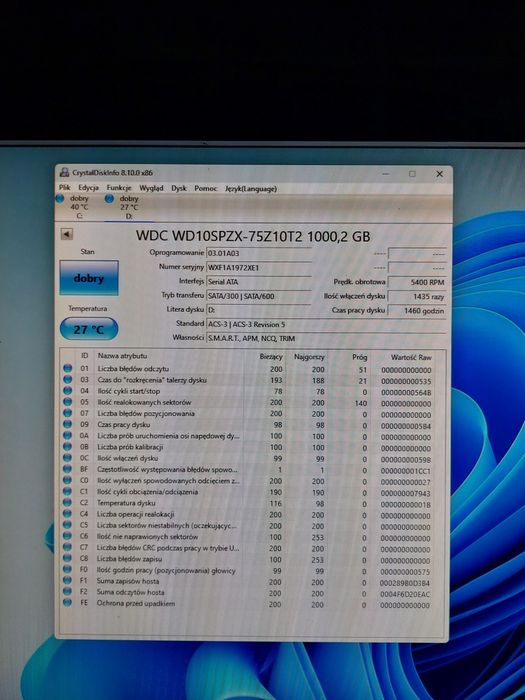Image resolution: width=525 pixels, height=700 pixels.
Task: Click status icon of C5 sektorów niestabilnych
Action: 67,525
